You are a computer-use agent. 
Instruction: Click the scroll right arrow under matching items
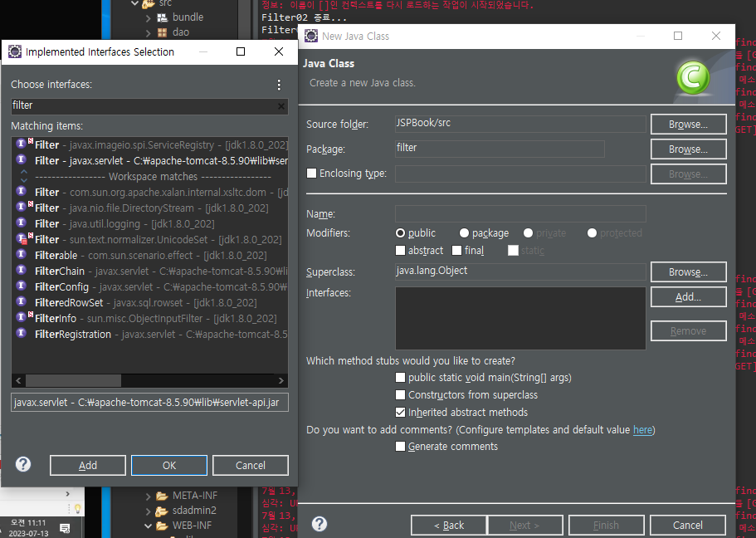pos(281,380)
